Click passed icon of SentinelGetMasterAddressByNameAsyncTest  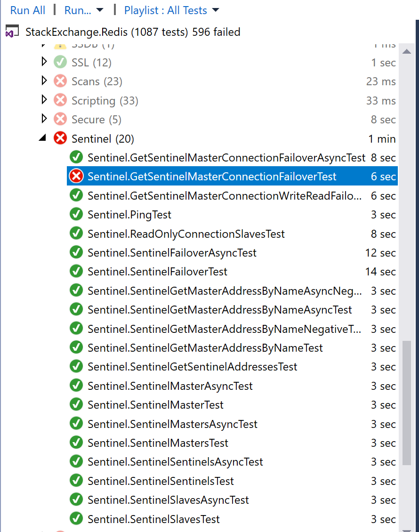(76, 309)
